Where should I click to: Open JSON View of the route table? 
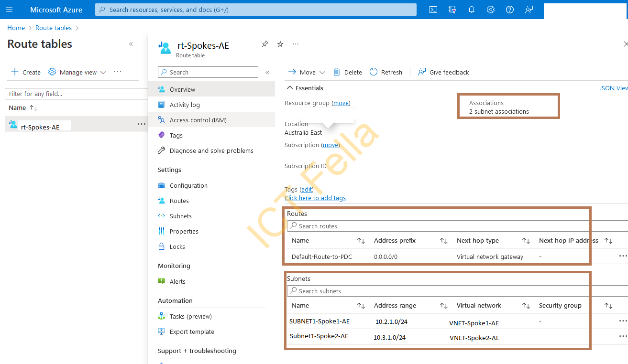[614, 88]
